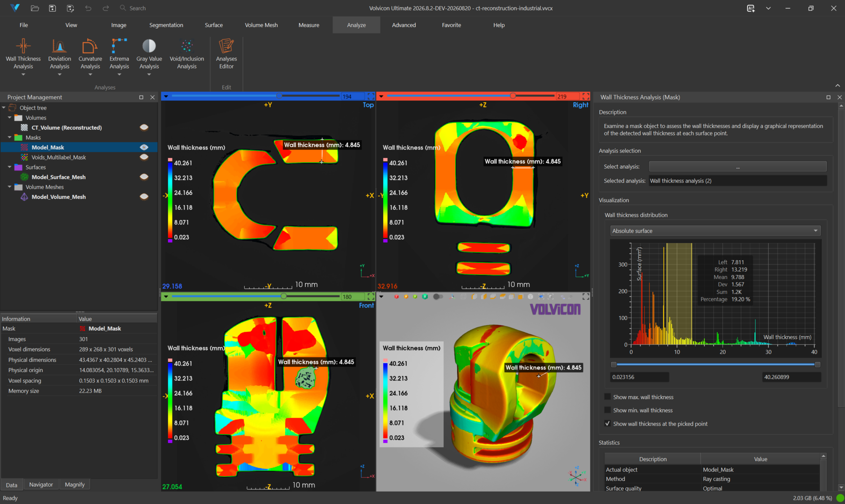Maximize the 3D view with fullscreen icon
845x504 pixels.
coord(585,297)
